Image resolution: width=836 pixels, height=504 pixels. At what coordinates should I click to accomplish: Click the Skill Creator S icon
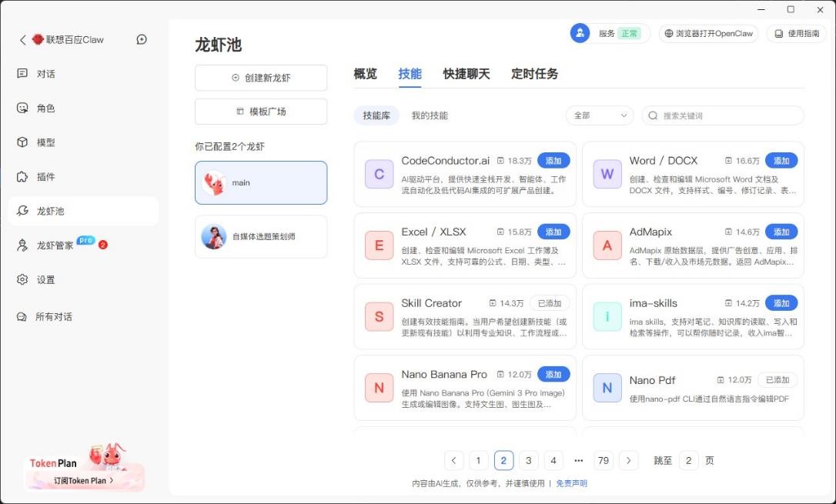pyautogui.click(x=379, y=316)
